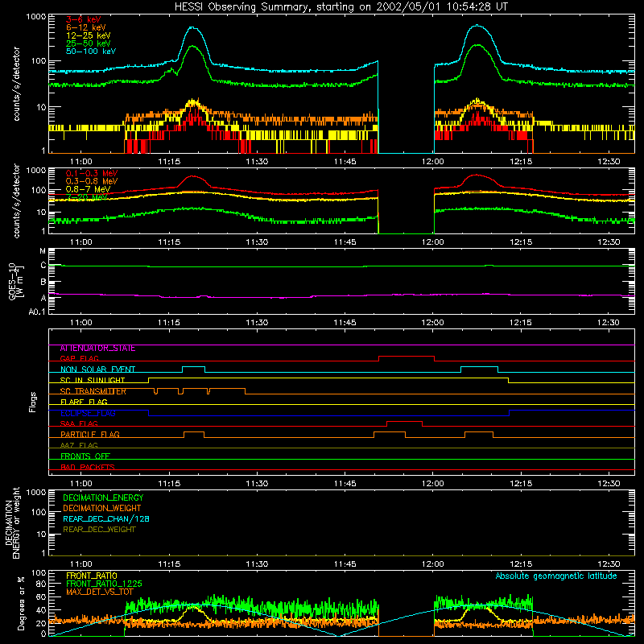Click 12:00 tick label under the MeV panel
Viewport: 644px width, 644px height.
[433, 242]
